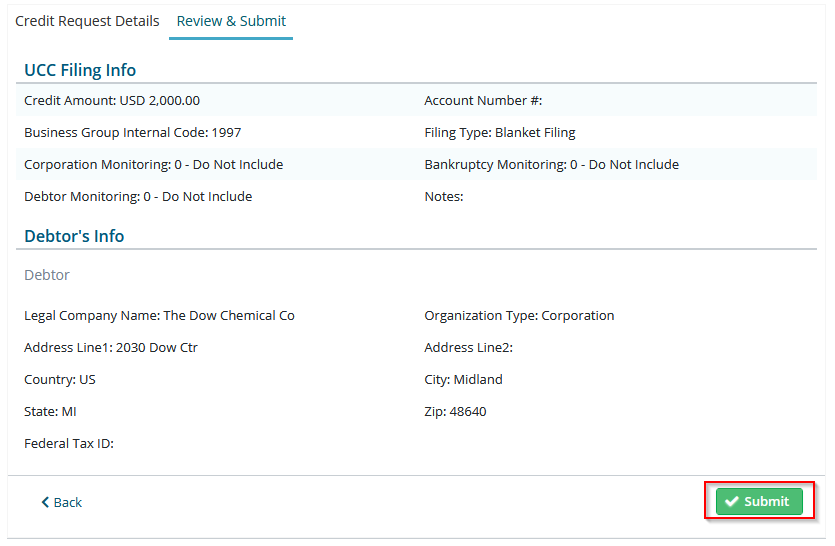Click Legal Company Name Dow Chemical Co
The width and height of the screenshot is (835, 546).
point(159,315)
